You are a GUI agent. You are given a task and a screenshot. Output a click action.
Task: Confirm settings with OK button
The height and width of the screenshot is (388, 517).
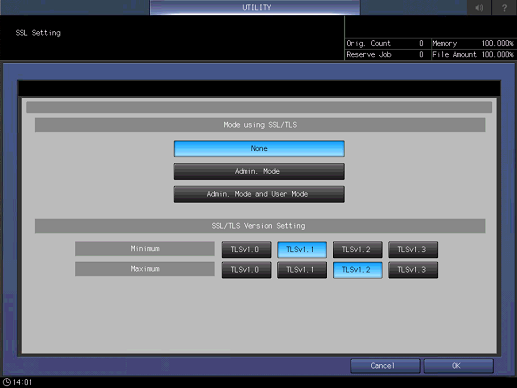tap(458, 366)
